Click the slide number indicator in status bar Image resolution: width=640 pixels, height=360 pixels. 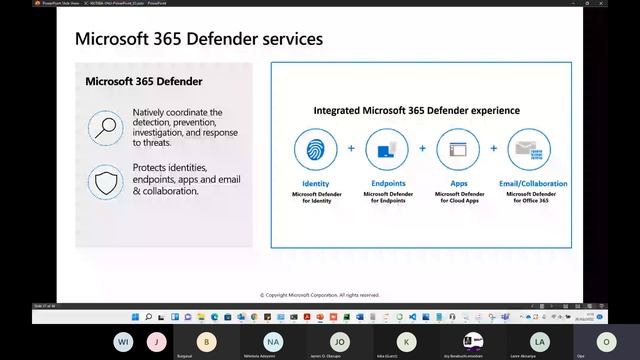[44, 306]
